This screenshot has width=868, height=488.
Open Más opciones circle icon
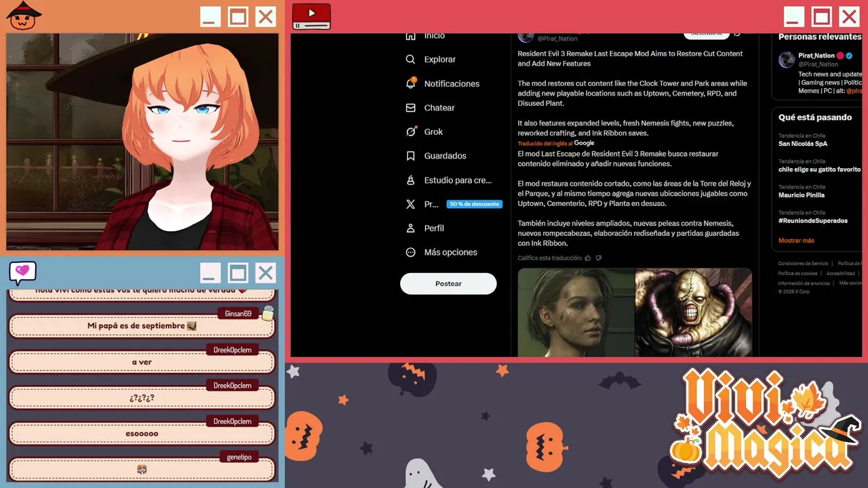410,252
